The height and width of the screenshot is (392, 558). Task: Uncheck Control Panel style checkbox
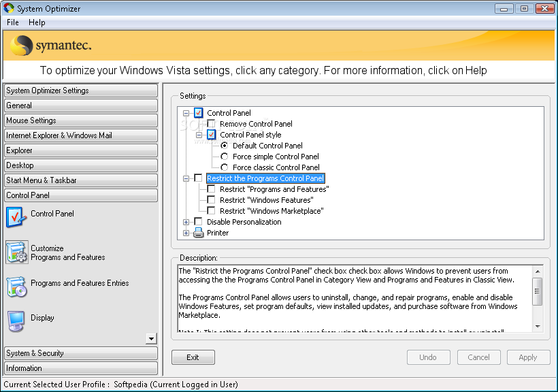(211, 135)
